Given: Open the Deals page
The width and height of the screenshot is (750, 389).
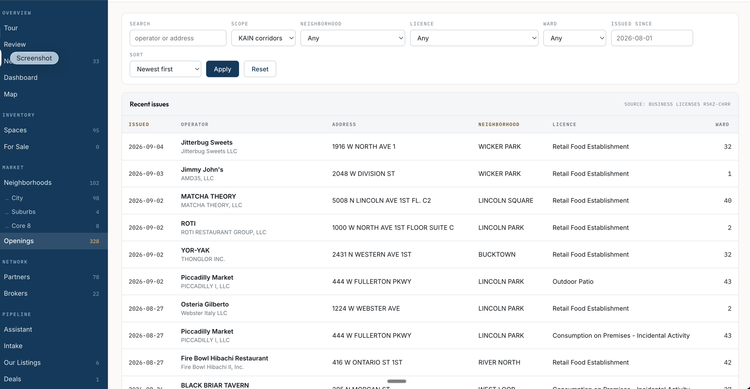Looking at the screenshot, I should tap(12, 379).
